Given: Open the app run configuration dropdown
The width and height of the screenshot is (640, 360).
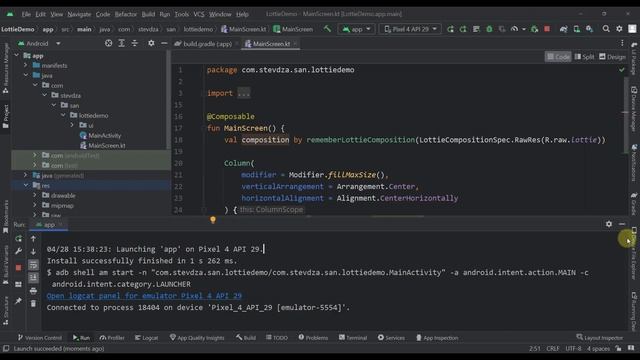Looking at the screenshot, I should pos(356,29).
